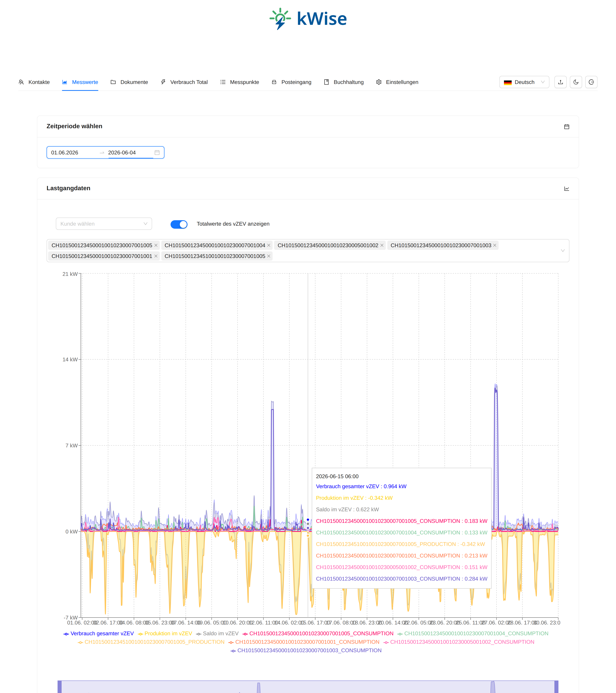This screenshot has width=616, height=693.
Task: Click the Dokumente folder icon
Action: pos(113,82)
